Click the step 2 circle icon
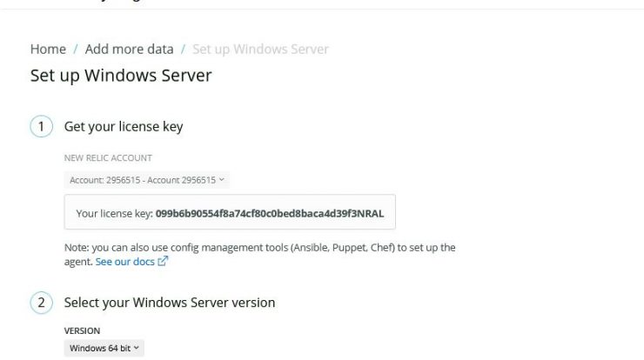 tap(41, 303)
